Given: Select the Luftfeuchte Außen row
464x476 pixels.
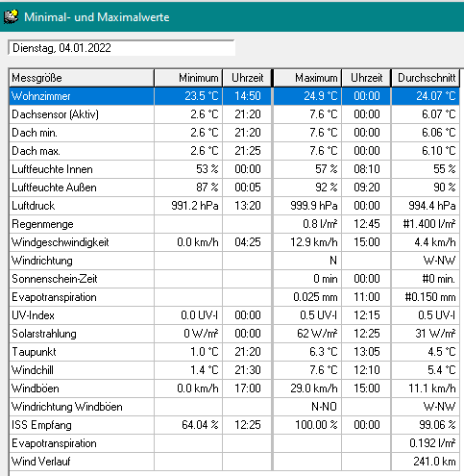Looking at the screenshot, I should coord(234,188).
